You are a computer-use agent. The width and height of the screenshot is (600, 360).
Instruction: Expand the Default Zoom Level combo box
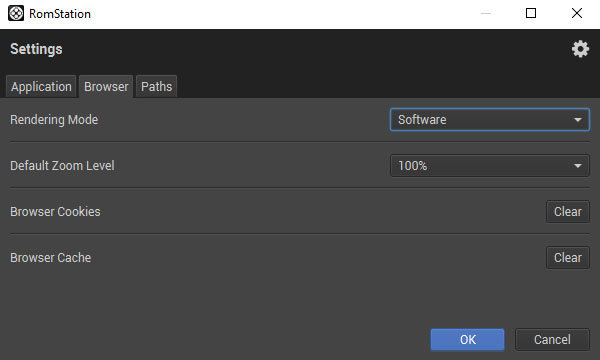click(490, 166)
